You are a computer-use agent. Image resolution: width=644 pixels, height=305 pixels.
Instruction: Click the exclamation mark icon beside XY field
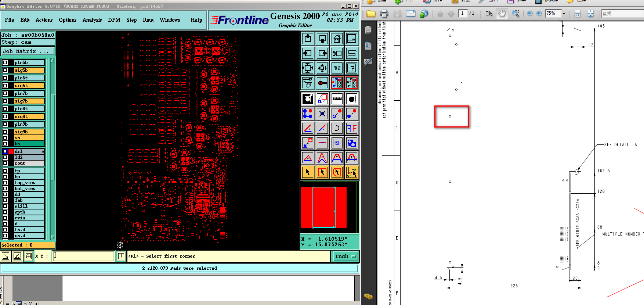[121, 256]
